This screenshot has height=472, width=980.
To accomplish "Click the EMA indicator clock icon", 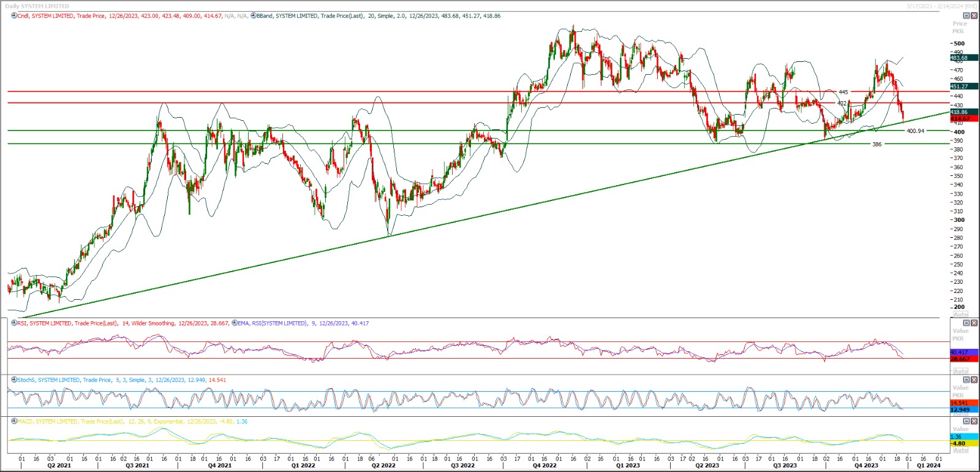I will [235, 323].
